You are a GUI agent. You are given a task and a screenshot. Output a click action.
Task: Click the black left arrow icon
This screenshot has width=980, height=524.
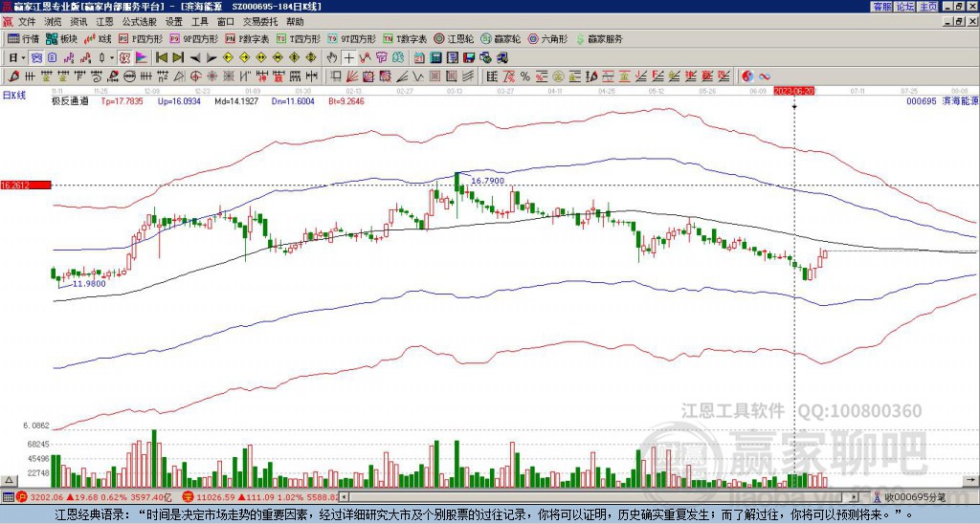click(195, 58)
